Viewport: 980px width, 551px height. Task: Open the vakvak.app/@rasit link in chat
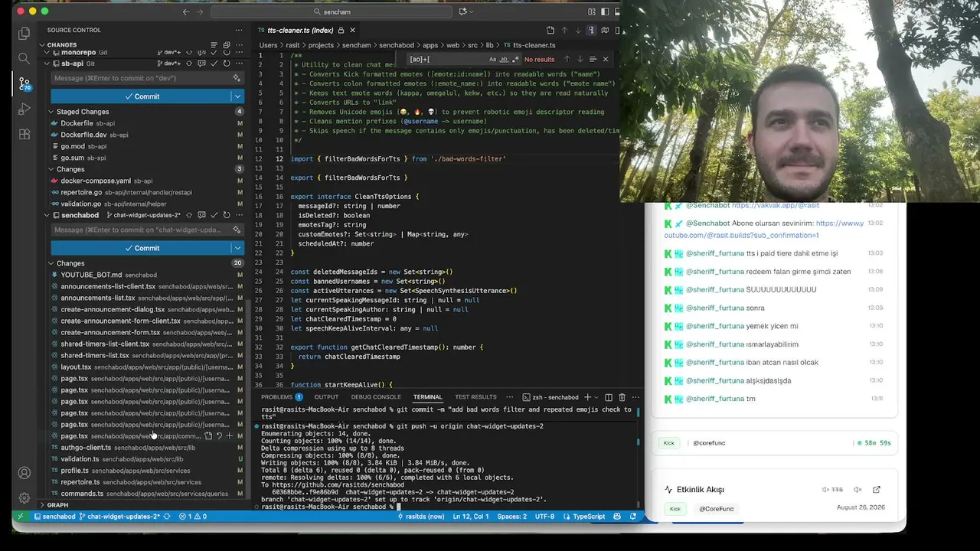click(x=776, y=205)
